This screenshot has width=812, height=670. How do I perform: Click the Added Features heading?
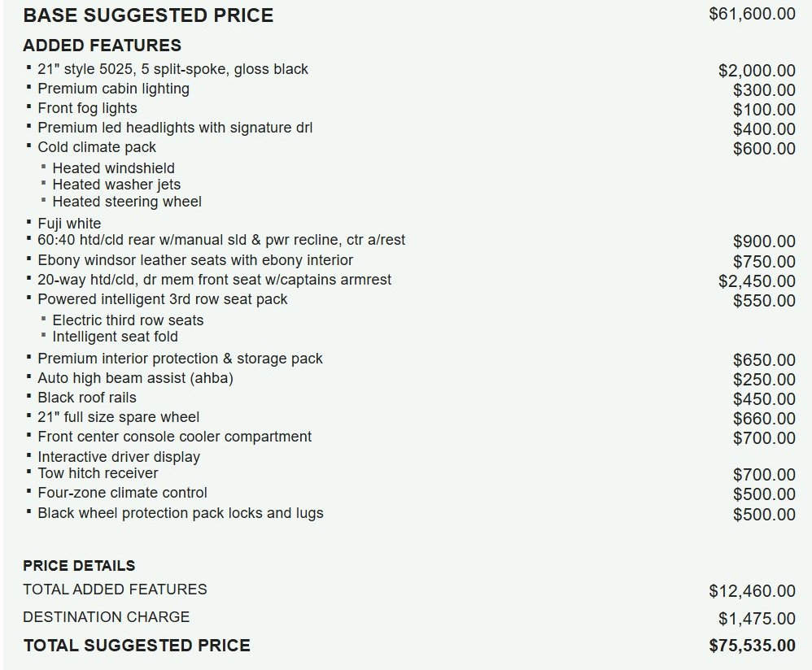tap(102, 45)
